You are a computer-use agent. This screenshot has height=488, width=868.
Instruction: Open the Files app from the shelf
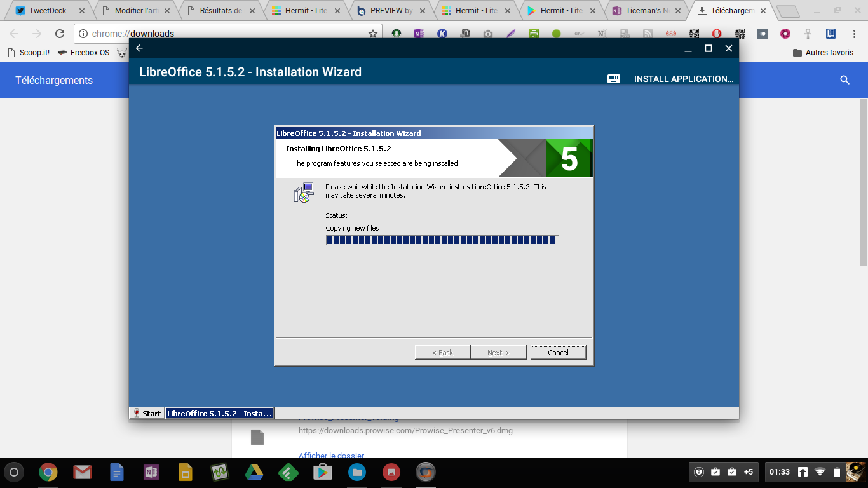[x=357, y=472]
